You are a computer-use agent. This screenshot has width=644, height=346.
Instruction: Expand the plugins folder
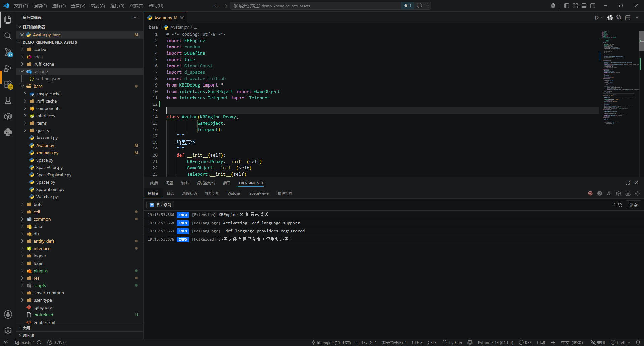tap(22, 271)
